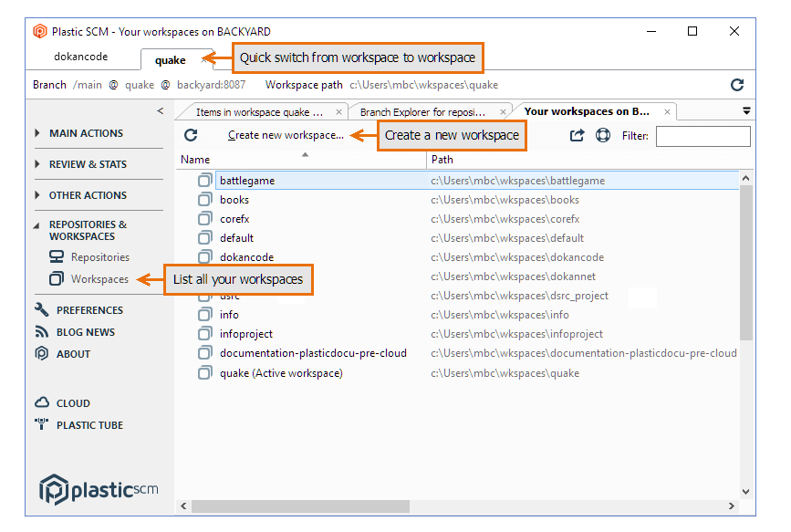791x532 pixels.
Task: Sort the list by Name column
Action: [195, 160]
